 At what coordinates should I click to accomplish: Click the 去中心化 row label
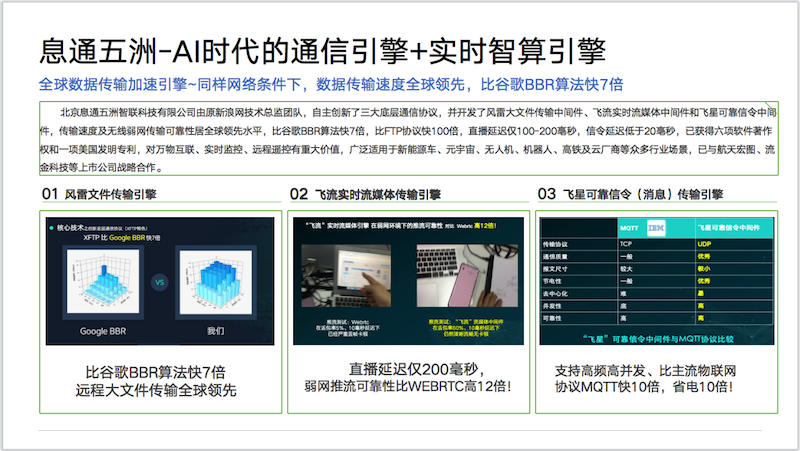pos(555,293)
